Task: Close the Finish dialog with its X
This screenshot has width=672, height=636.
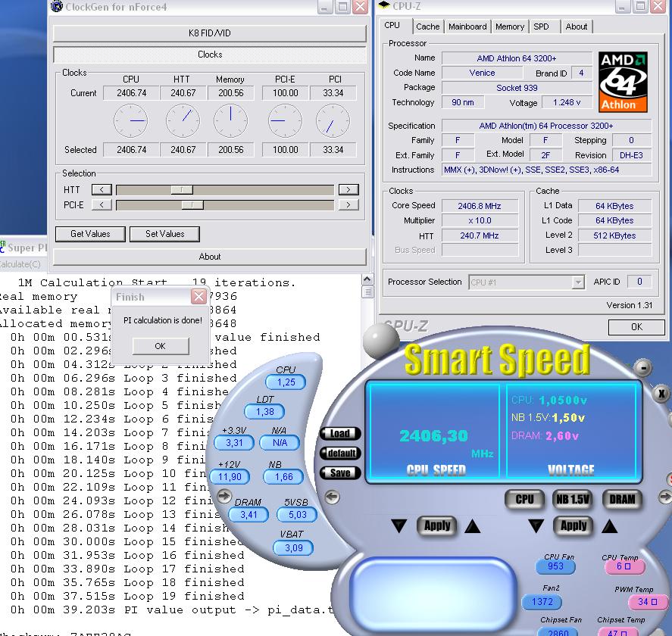Action: [x=198, y=296]
